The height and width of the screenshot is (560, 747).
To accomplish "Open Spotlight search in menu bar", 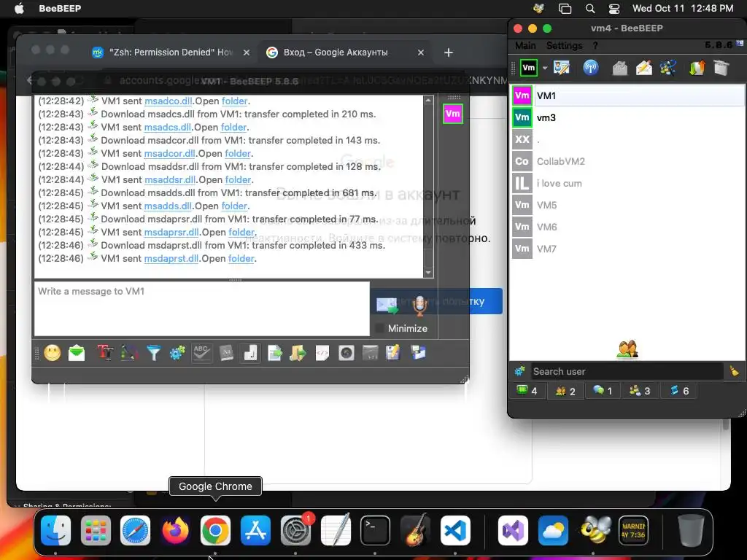I will pyautogui.click(x=589, y=9).
